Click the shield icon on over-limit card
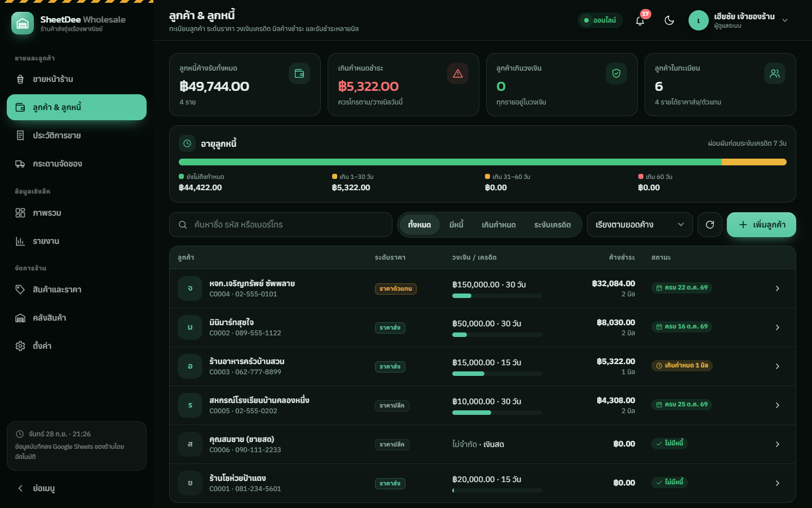Image resolution: width=812 pixels, height=508 pixels. pyautogui.click(x=616, y=73)
